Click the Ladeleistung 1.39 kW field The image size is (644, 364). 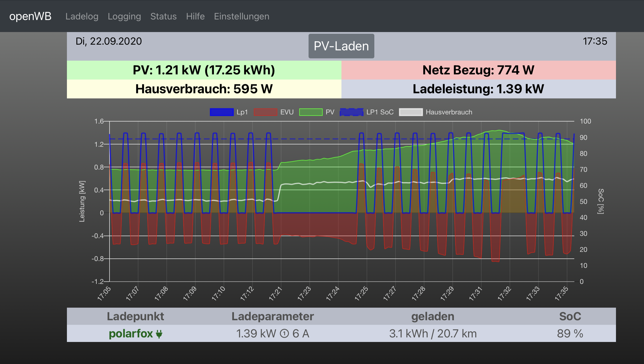[478, 89]
